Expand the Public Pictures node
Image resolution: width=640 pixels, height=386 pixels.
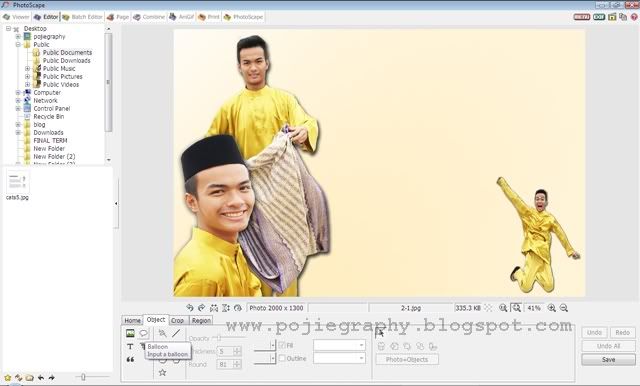27,77
